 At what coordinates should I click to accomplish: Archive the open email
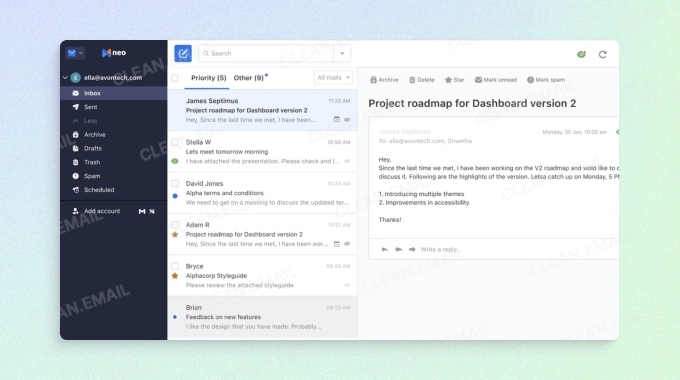[384, 80]
